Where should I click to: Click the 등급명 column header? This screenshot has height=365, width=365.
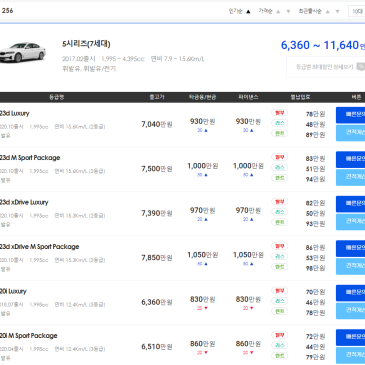[x=57, y=97]
